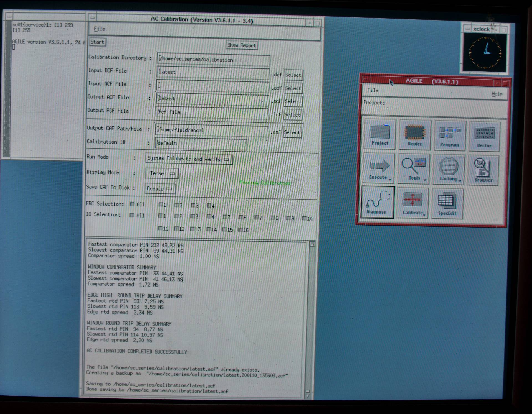Open the Vector icon in AGILE
This screenshot has height=414, width=532.
(484, 137)
